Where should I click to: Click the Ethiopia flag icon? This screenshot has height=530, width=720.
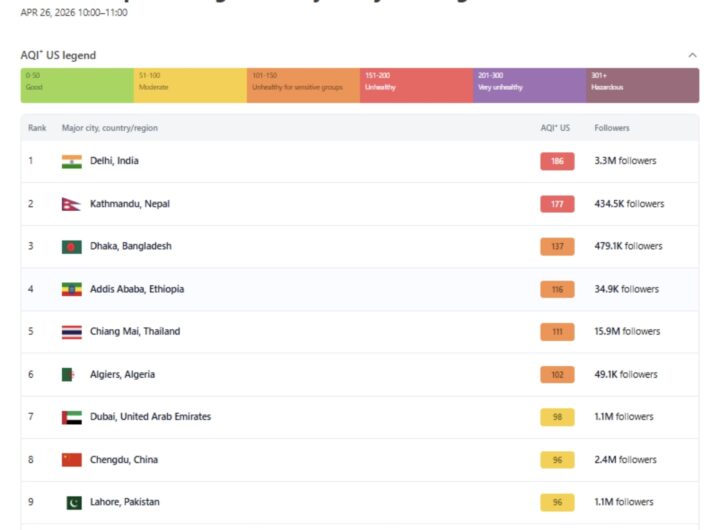click(x=71, y=289)
